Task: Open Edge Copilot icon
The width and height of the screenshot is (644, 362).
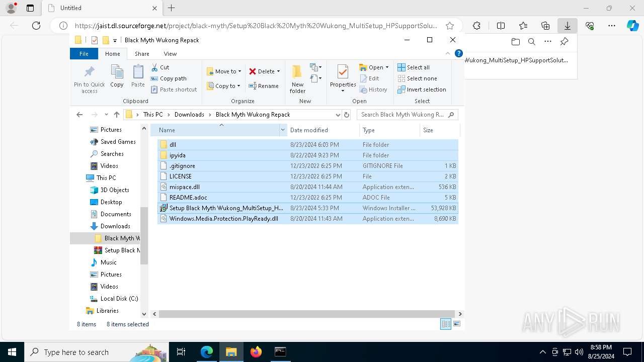Action: coord(632,26)
